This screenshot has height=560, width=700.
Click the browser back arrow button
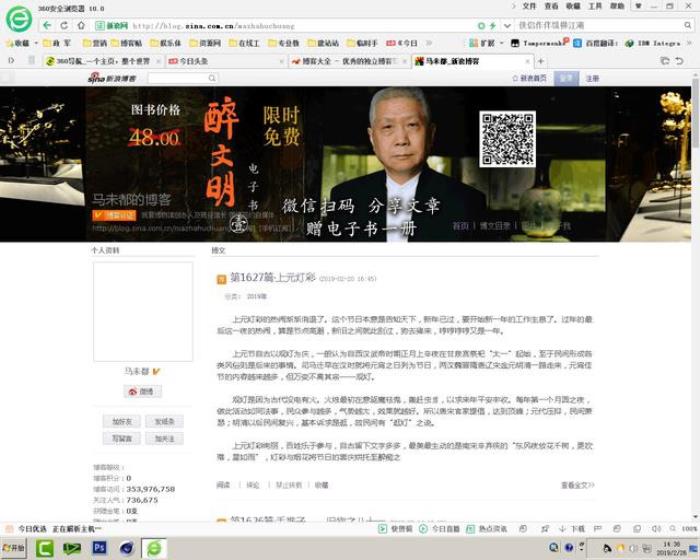coord(49,25)
